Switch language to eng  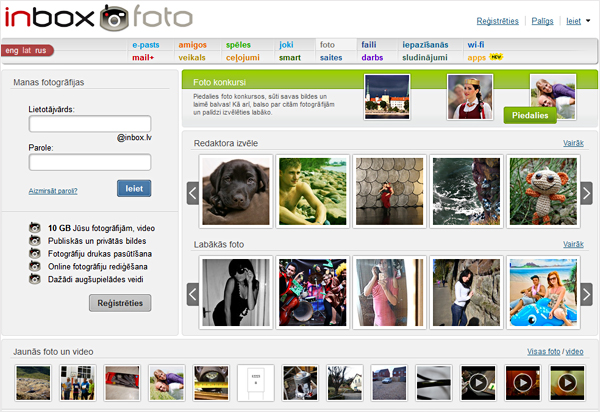11,50
